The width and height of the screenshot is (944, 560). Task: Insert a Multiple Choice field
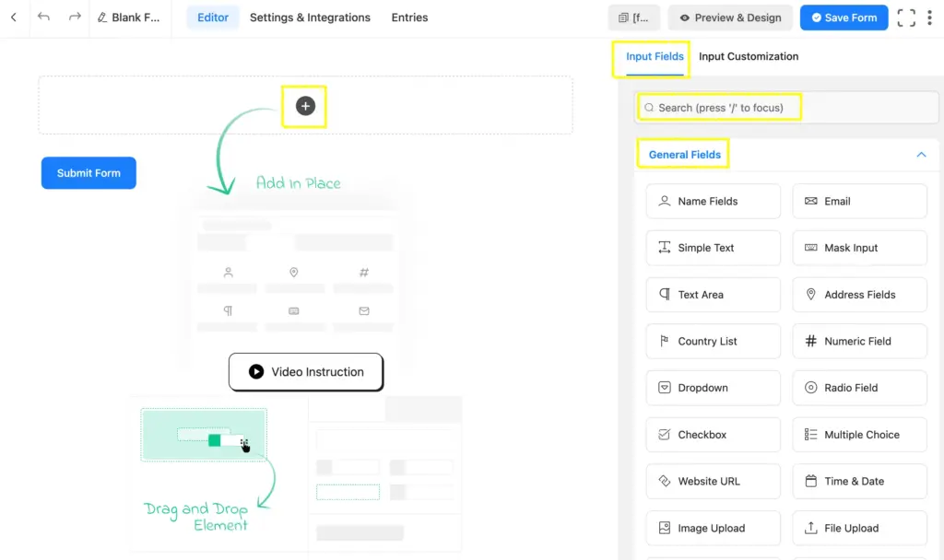[858, 434]
